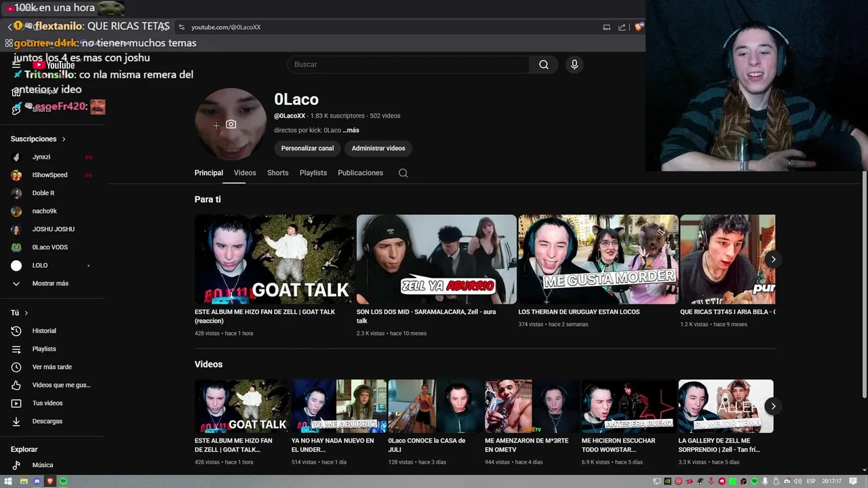Expand the Suscripciones section chevron
The width and height of the screenshot is (868, 488).
click(64, 139)
